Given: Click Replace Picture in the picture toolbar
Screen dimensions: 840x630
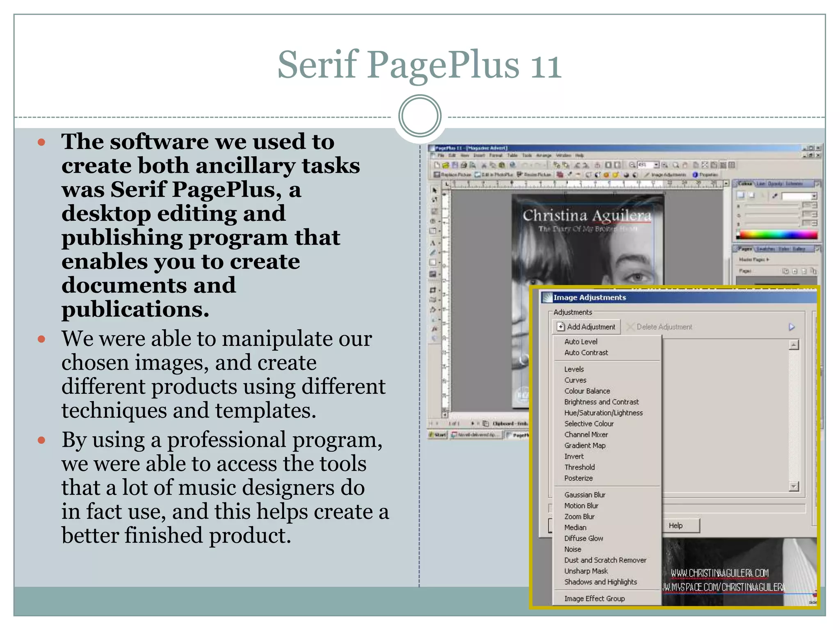Looking at the screenshot, I should (452, 174).
